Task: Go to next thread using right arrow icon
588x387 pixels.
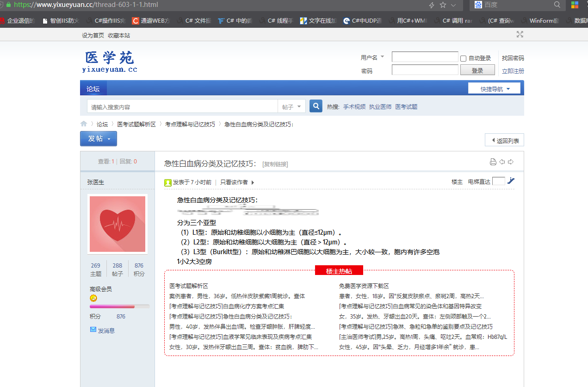Action: [511, 162]
